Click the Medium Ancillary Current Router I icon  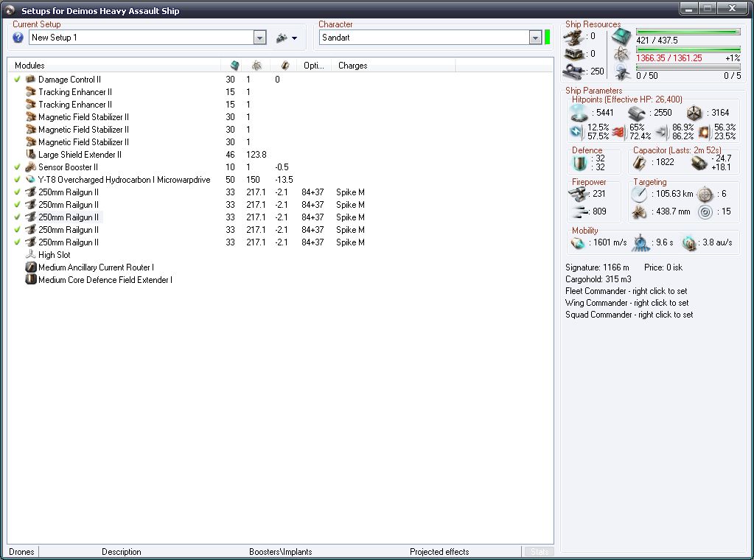tap(31, 267)
